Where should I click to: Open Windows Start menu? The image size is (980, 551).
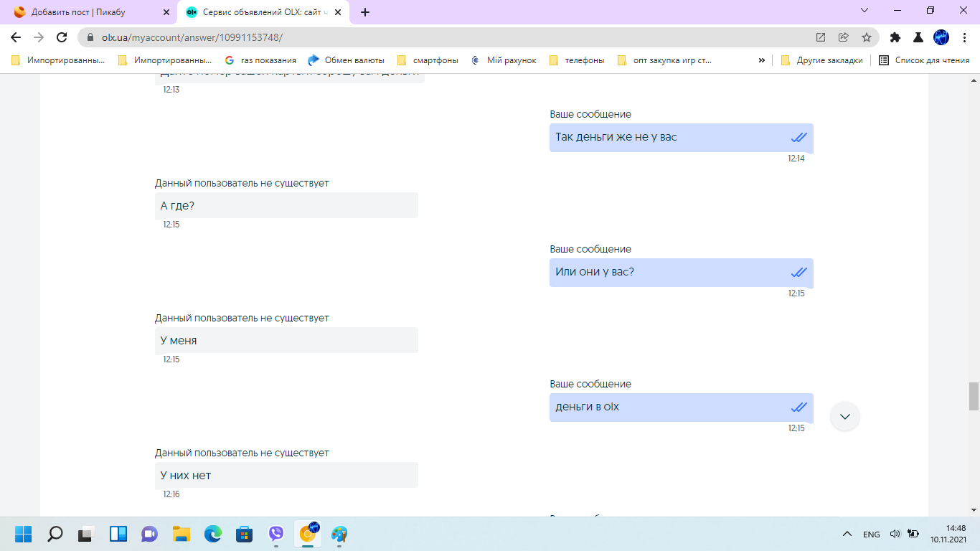point(24,534)
